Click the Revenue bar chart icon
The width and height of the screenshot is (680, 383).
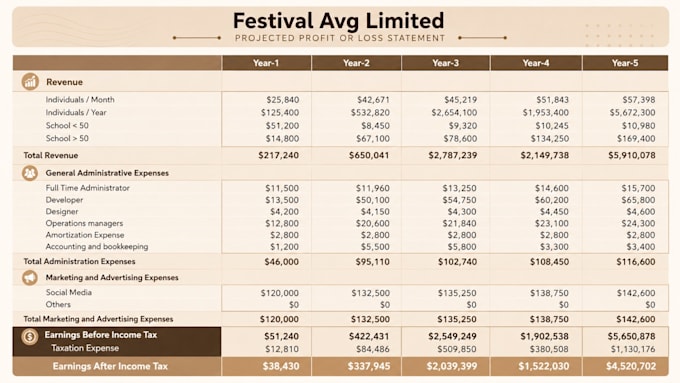click(x=30, y=82)
